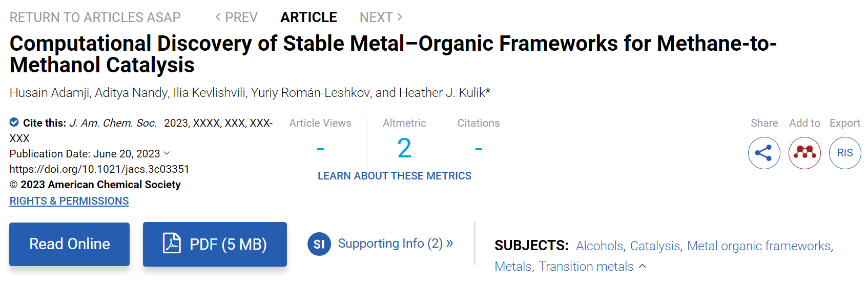The height and width of the screenshot is (281, 868).
Task: Go to the previous article
Action: click(x=236, y=17)
